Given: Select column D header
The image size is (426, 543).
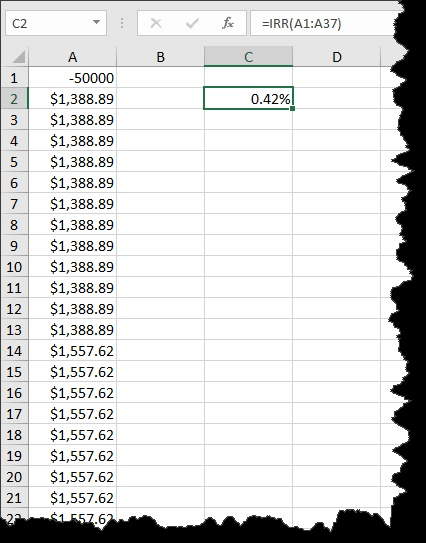Looking at the screenshot, I should 337,57.
